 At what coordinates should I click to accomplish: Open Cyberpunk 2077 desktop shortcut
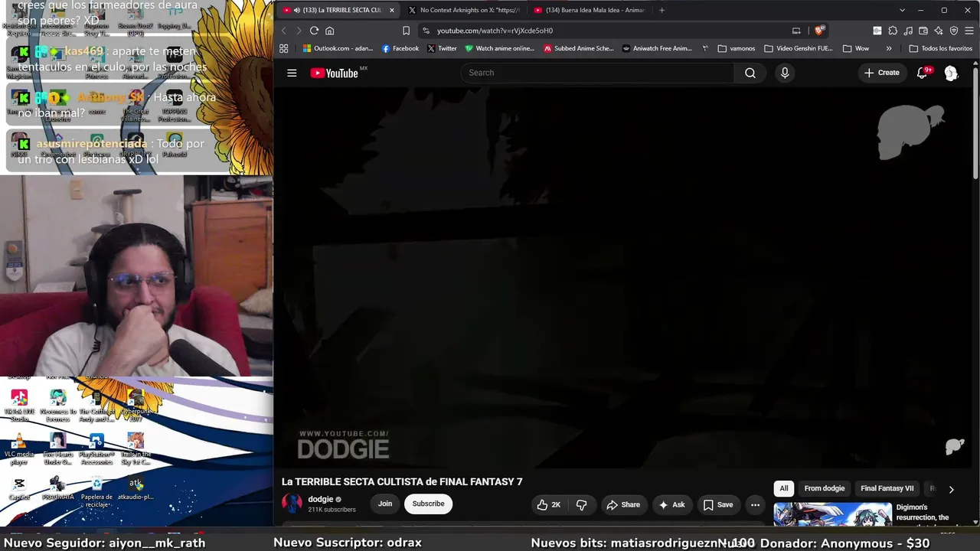(x=136, y=406)
